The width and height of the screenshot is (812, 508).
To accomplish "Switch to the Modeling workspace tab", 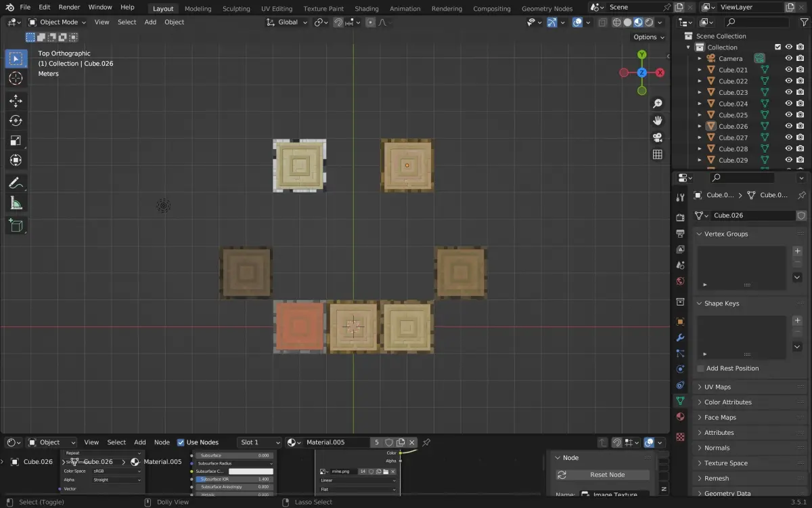I will [198, 9].
